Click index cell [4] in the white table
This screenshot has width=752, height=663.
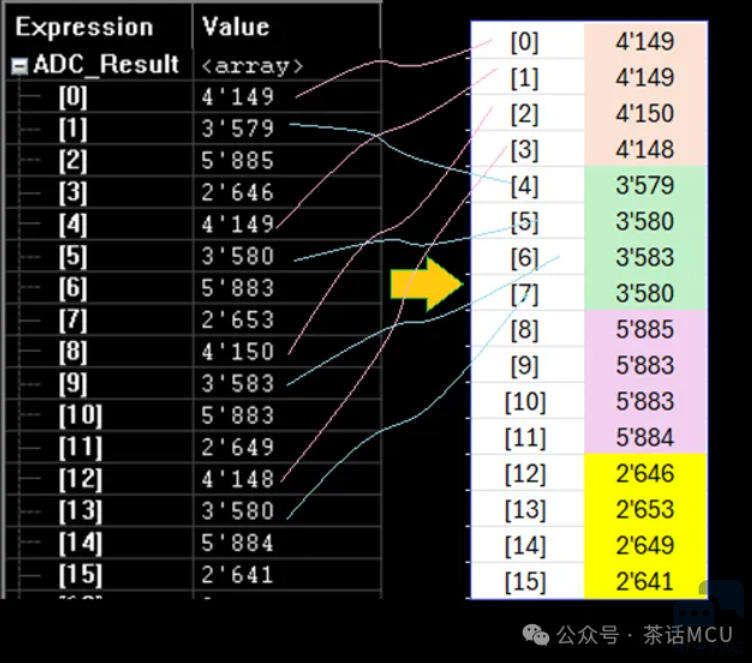point(526,185)
